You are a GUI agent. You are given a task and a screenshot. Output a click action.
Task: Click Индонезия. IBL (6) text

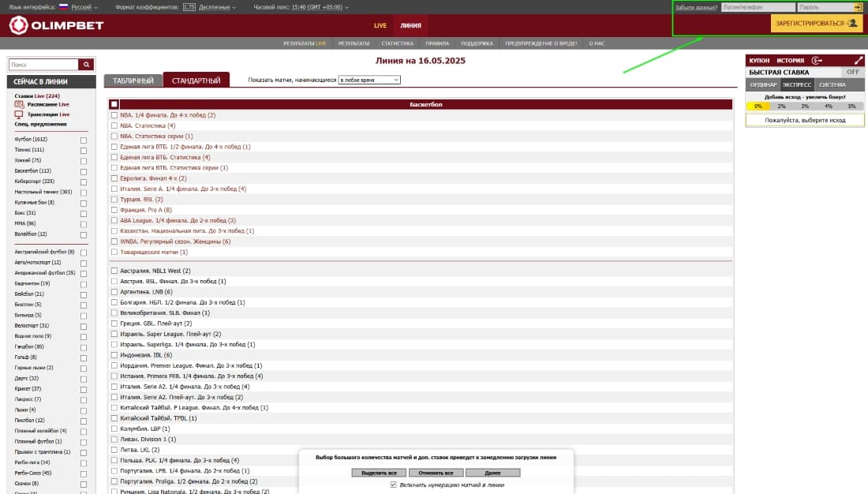[146, 355]
